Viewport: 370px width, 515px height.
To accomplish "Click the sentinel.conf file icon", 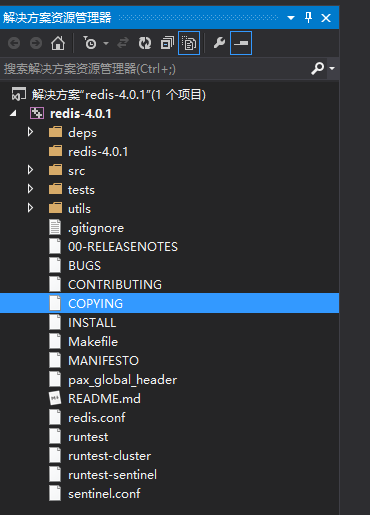I will (x=55, y=493).
